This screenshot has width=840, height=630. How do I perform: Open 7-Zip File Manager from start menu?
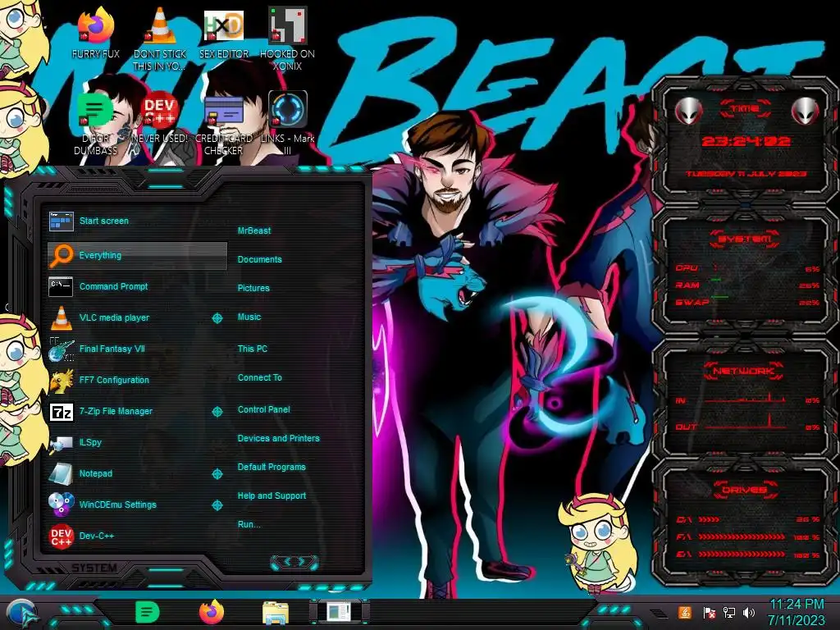pyautogui.click(x=137, y=412)
